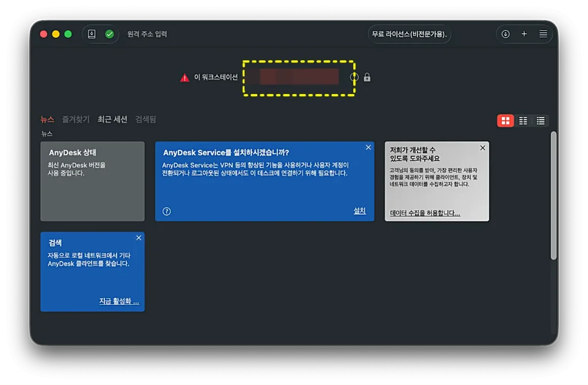Click the red warning triangle icon

coord(184,77)
